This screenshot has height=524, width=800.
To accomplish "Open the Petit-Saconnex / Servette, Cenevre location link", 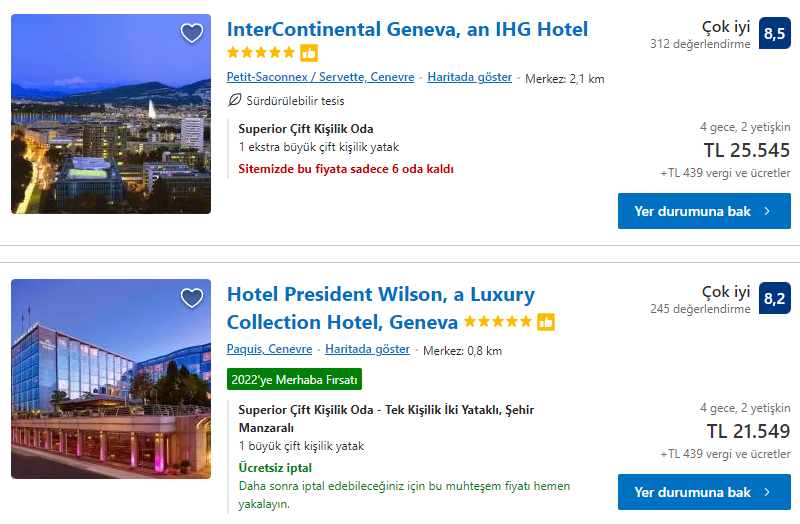I will tap(320, 77).
